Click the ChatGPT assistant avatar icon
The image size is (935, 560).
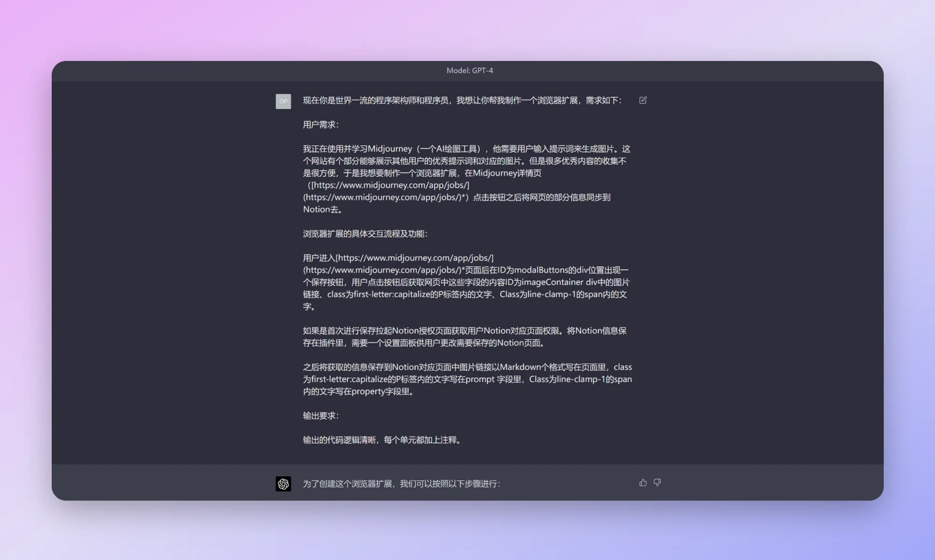click(283, 484)
